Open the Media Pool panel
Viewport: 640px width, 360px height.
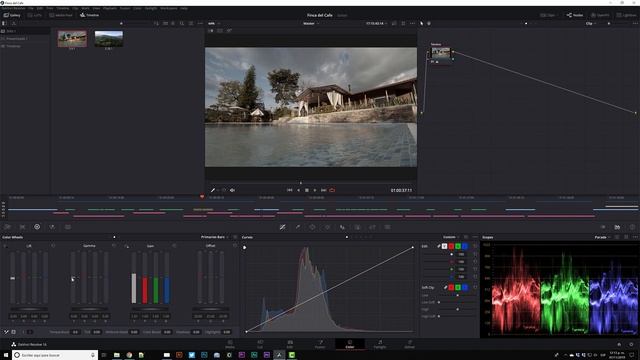(61, 15)
